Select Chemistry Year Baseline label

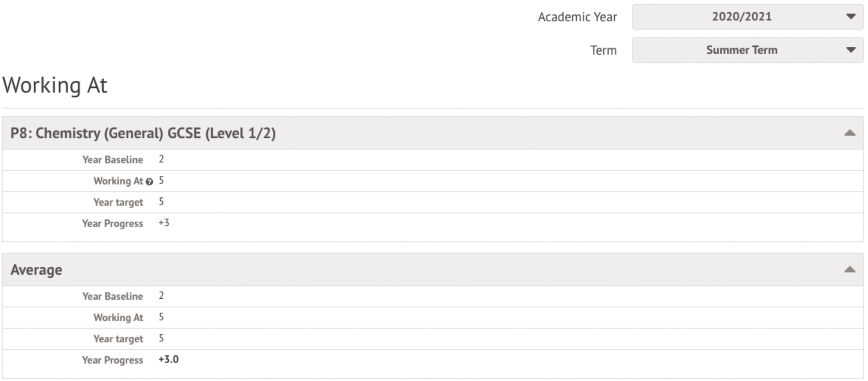[x=113, y=160]
